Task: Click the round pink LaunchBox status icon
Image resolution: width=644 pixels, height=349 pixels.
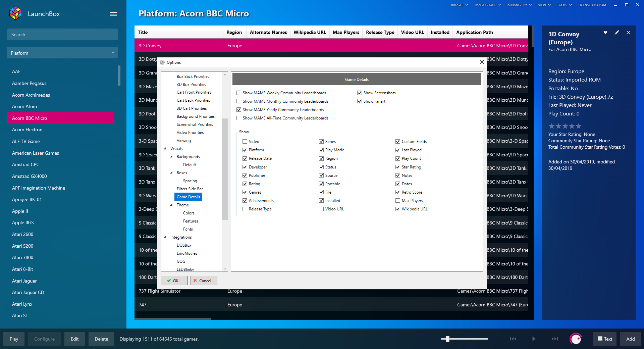Action: pos(576,339)
